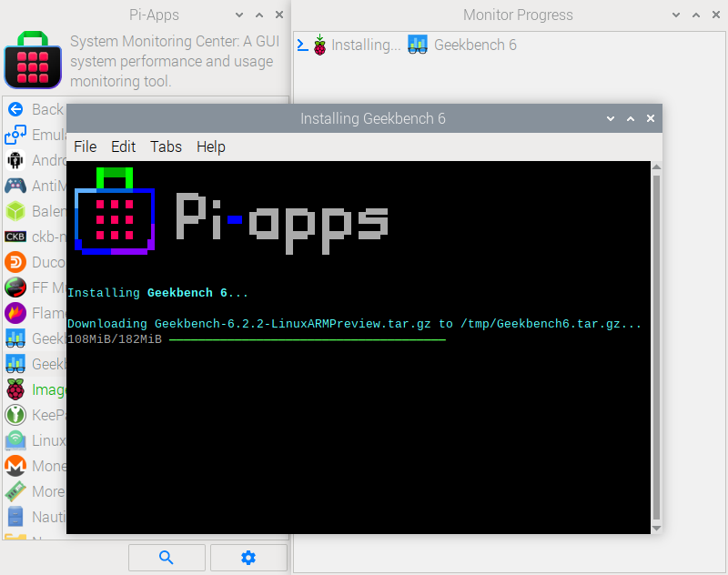Select the green BalenaEtcher cube icon
This screenshot has width=728, height=575.
[15, 211]
